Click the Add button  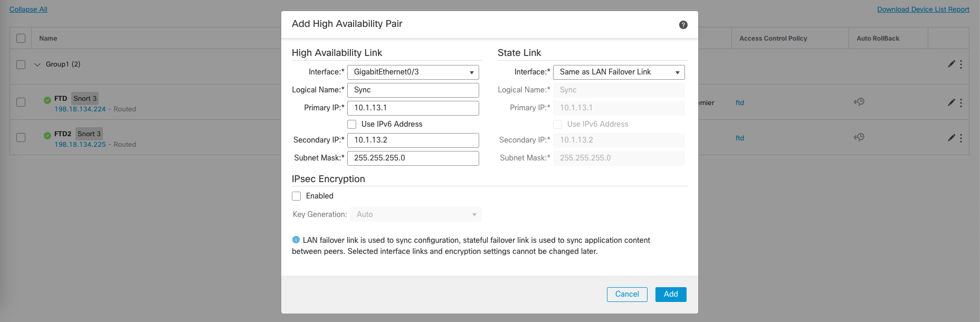(x=670, y=294)
